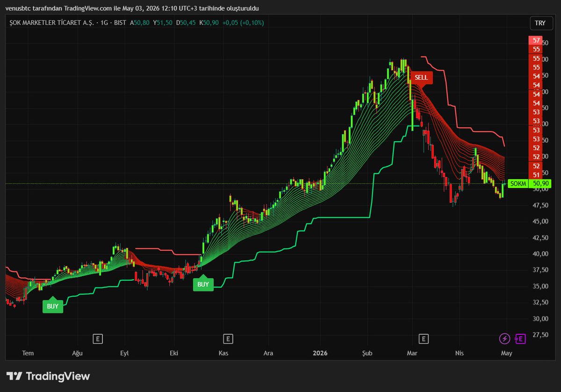Viewport: 561px width, 392px height.
Task: Open the earnings E marker above Mar
Action: [x=423, y=339]
